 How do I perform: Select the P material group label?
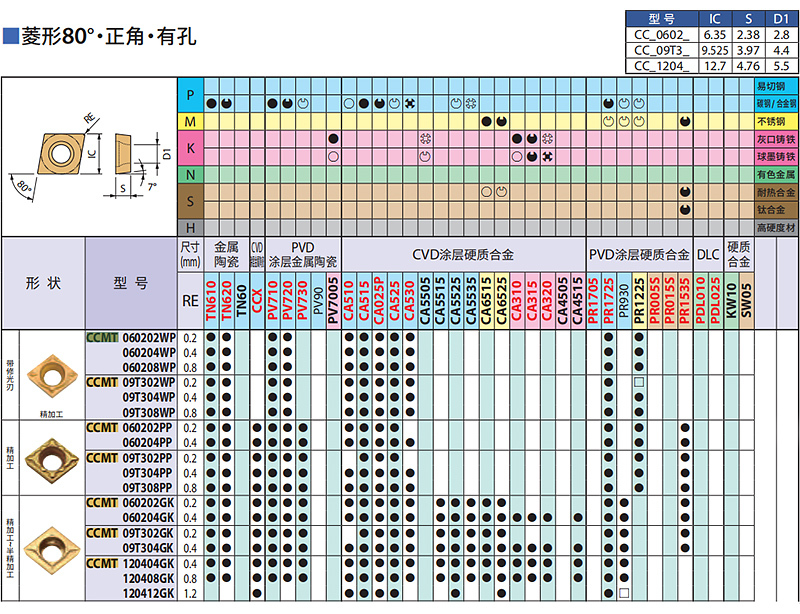click(190, 95)
